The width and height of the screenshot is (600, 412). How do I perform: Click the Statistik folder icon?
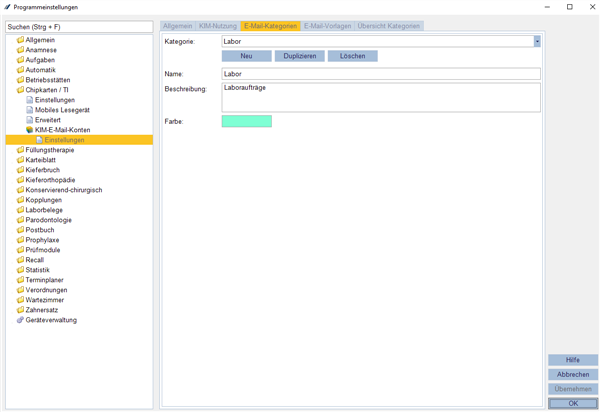pyautogui.click(x=20, y=270)
